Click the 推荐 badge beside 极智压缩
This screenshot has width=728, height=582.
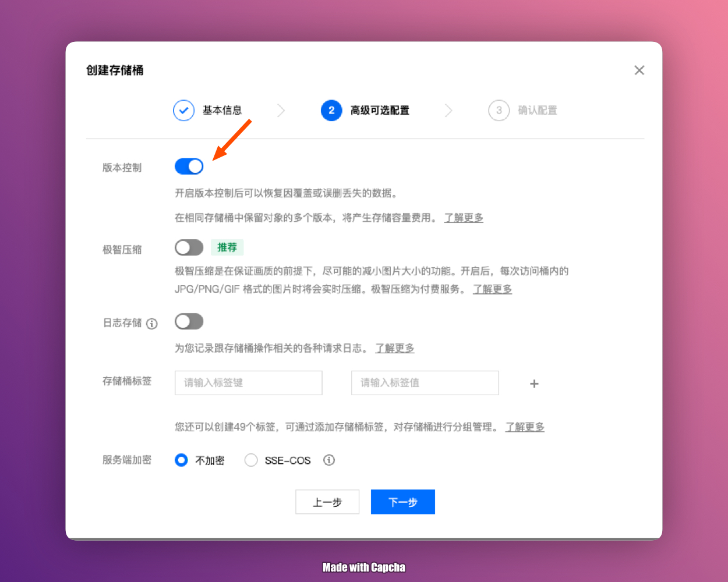coord(227,247)
